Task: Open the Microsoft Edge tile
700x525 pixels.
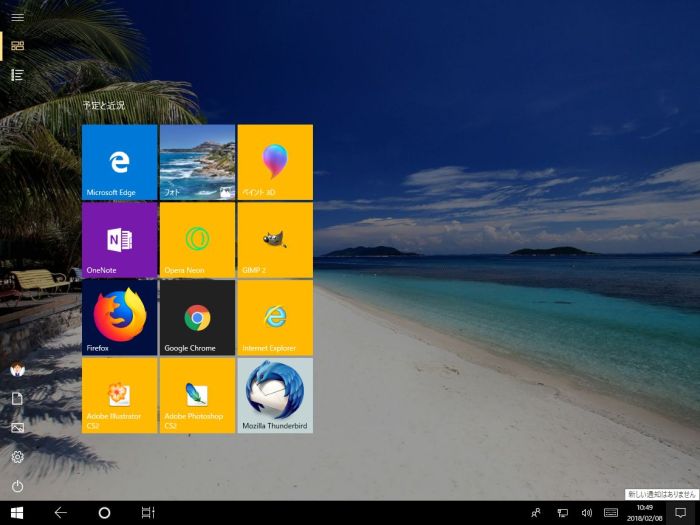Action: pyautogui.click(x=119, y=162)
